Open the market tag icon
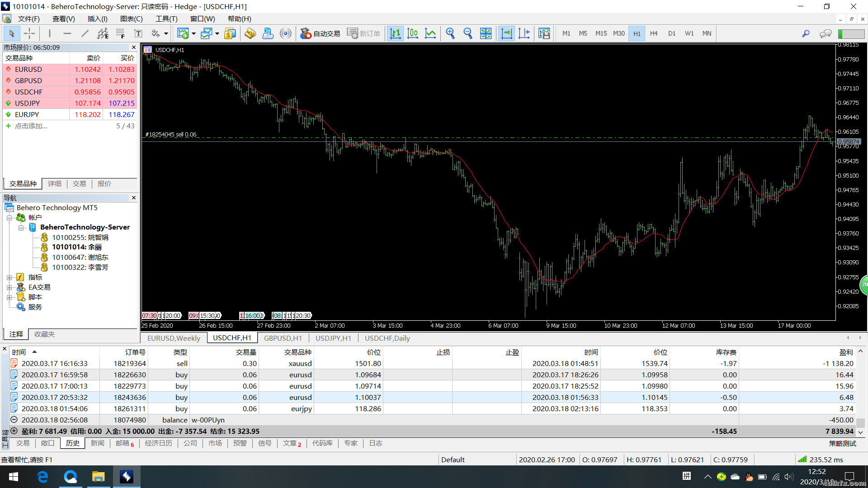This screenshot has height=488, width=868. 250,33
